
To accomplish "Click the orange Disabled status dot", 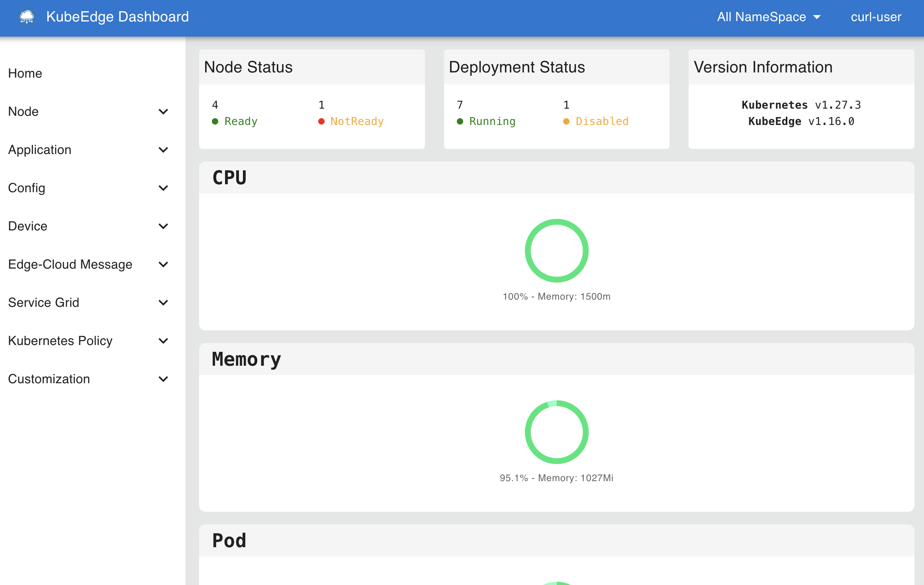I will point(566,121).
